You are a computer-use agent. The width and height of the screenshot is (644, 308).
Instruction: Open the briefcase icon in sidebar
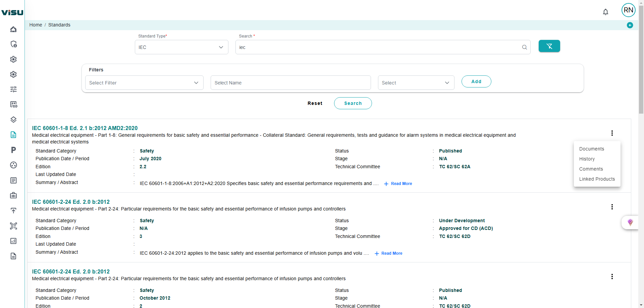pyautogui.click(x=13, y=195)
